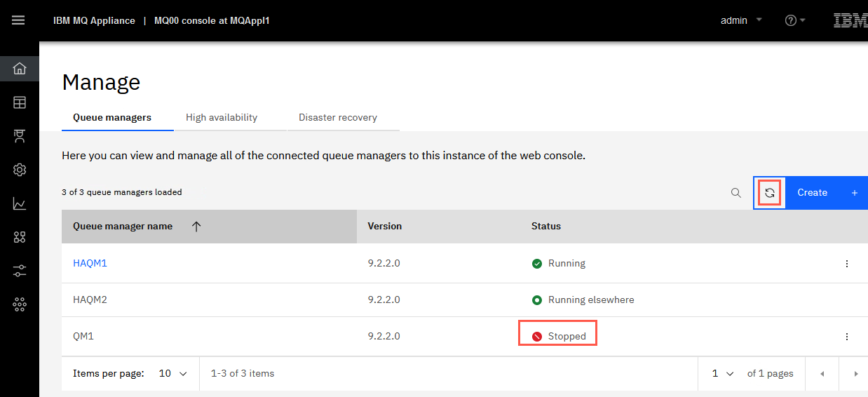This screenshot has width=868, height=397.
Task: Switch to the Disaster recovery tab
Action: point(338,117)
